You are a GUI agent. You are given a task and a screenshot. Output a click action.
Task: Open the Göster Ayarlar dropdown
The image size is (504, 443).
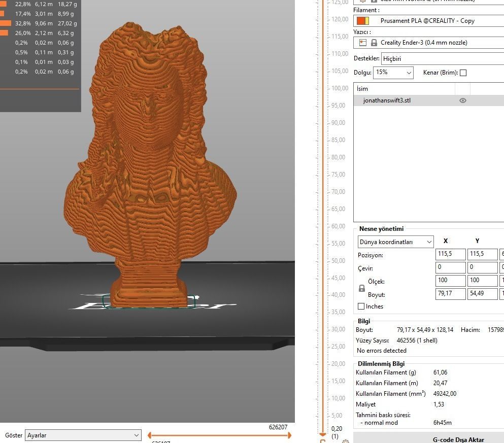pyautogui.click(x=83, y=435)
